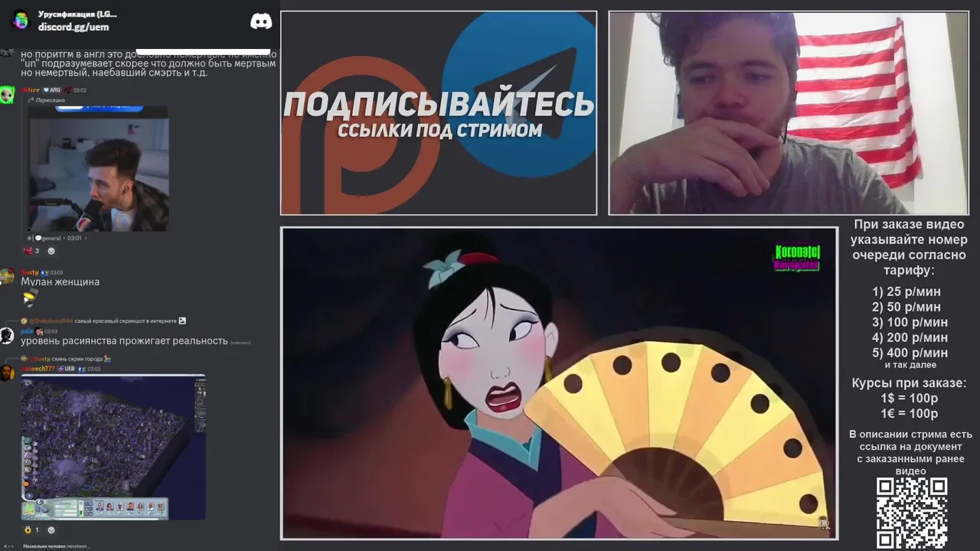Click the ARG server tag next to shtirr

click(x=52, y=90)
